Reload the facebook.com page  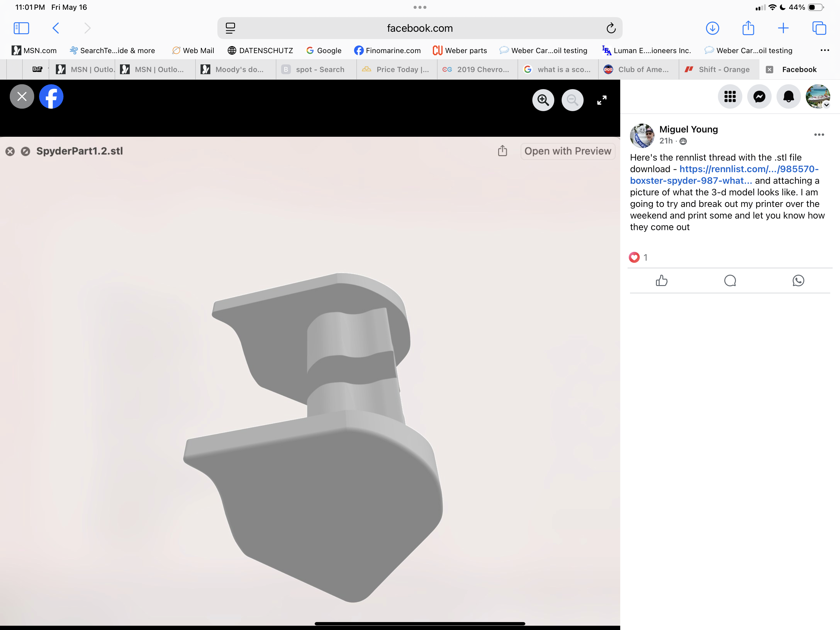coord(611,28)
